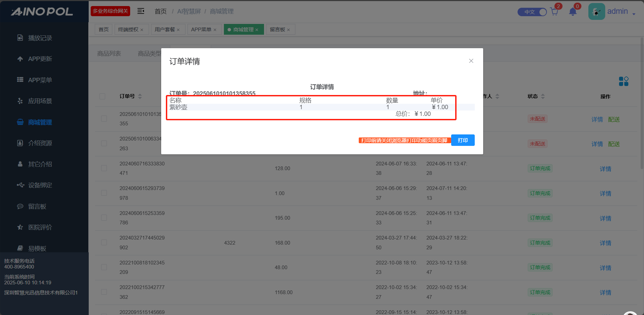The height and width of the screenshot is (315, 644).
Task: Check the select-all checkbox in table header
Action: pos(103,96)
